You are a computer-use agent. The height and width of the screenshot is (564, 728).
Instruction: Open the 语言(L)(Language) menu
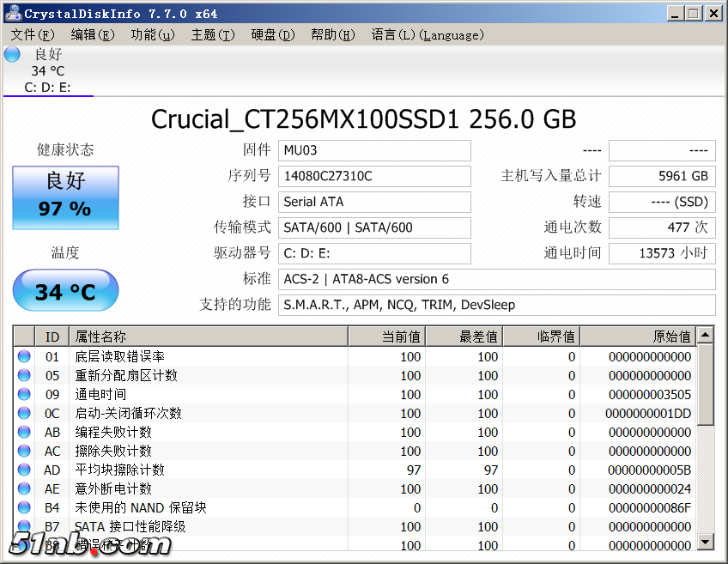pyautogui.click(x=427, y=34)
